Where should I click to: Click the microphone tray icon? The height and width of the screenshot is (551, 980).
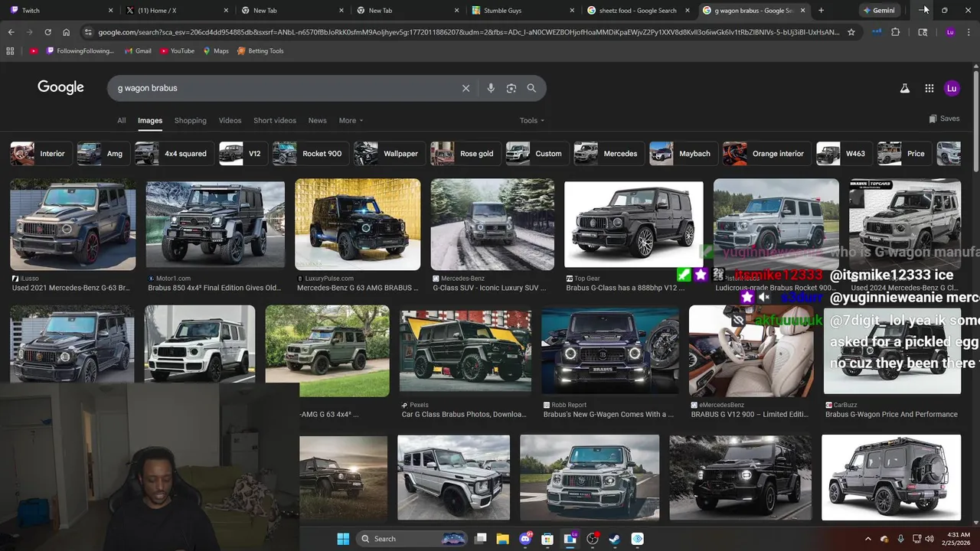tap(900, 539)
